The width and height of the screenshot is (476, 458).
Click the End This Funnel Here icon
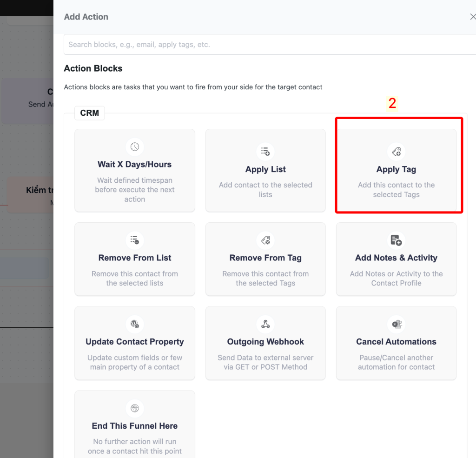pyautogui.click(x=135, y=408)
